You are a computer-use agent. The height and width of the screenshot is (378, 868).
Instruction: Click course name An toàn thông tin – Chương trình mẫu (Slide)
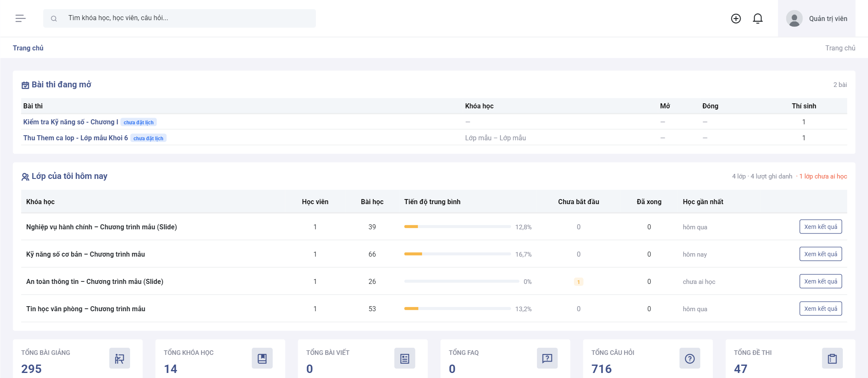95,281
